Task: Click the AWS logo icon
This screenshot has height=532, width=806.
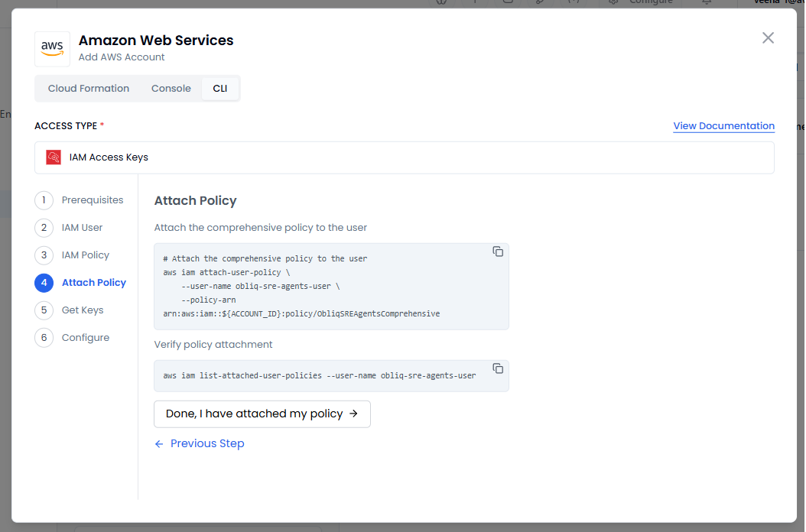Action: (x=52, y=48)
